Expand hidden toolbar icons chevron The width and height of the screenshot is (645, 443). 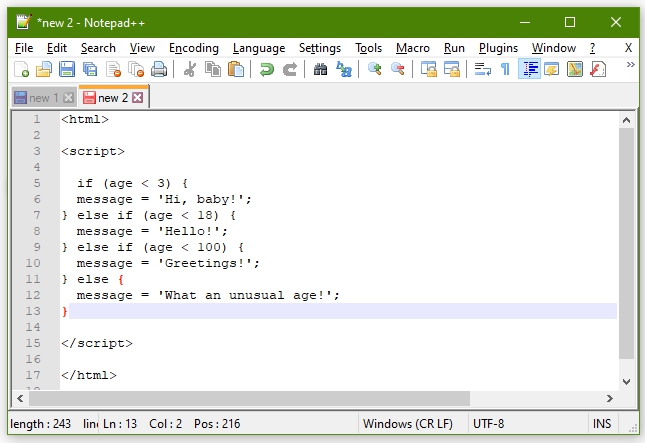(630, 65)
